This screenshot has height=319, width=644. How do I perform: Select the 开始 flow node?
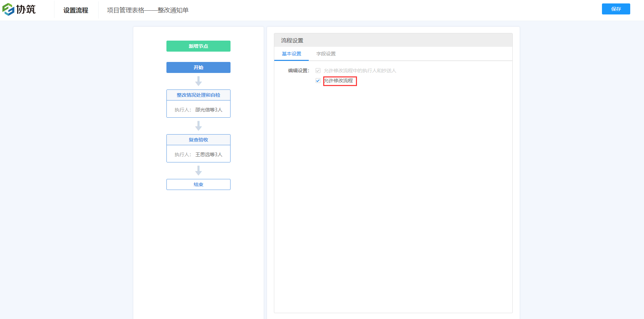(198, 67)
